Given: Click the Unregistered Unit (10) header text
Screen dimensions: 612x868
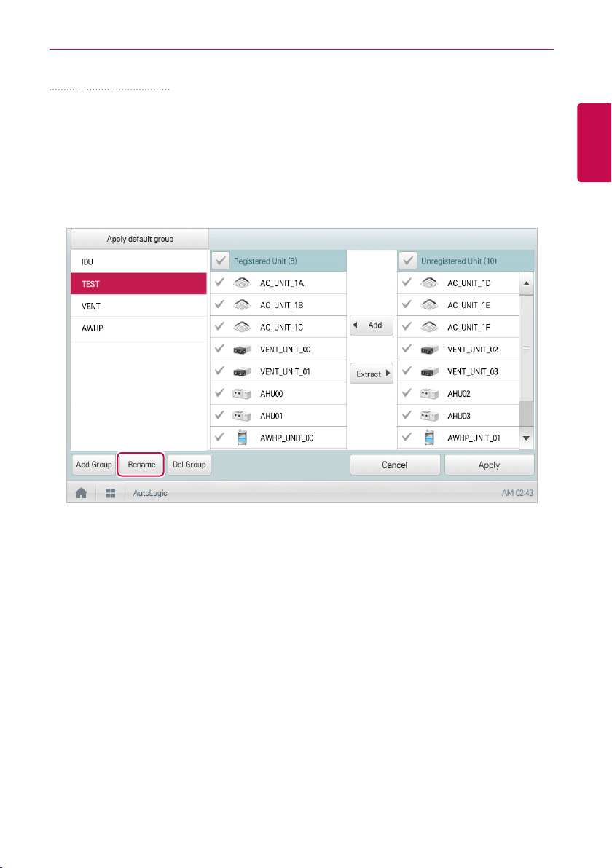Looking at the screenshot, I should (x=458, y=261).
